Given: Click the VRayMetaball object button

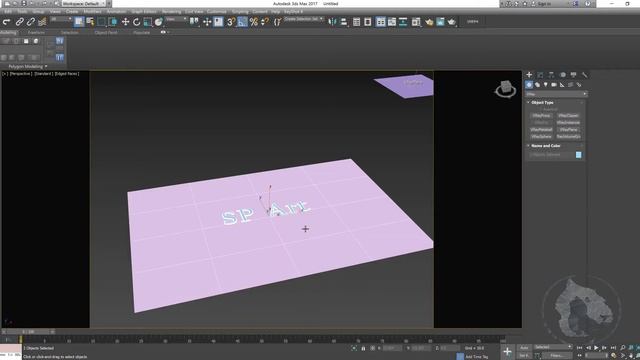Looking at the screenshot, I should pos(541,130).
